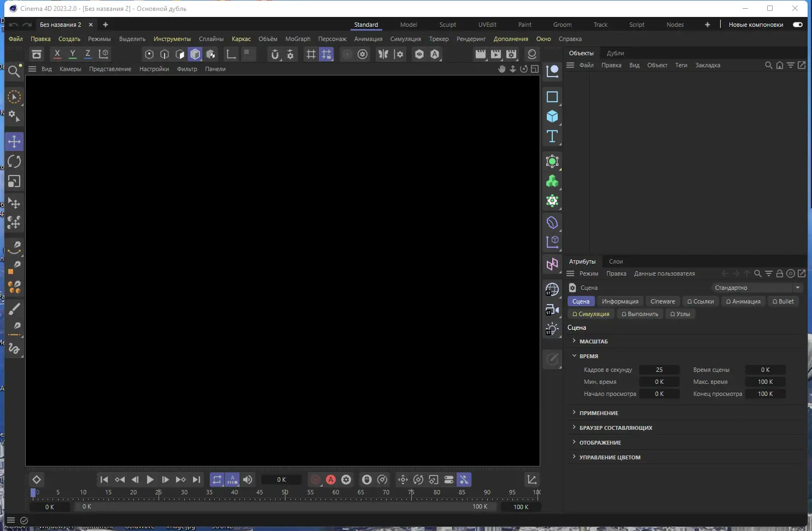This screenshot has width=812, height=531.
Task: Click the Кадров в секунду field
Action: point(659,370)
